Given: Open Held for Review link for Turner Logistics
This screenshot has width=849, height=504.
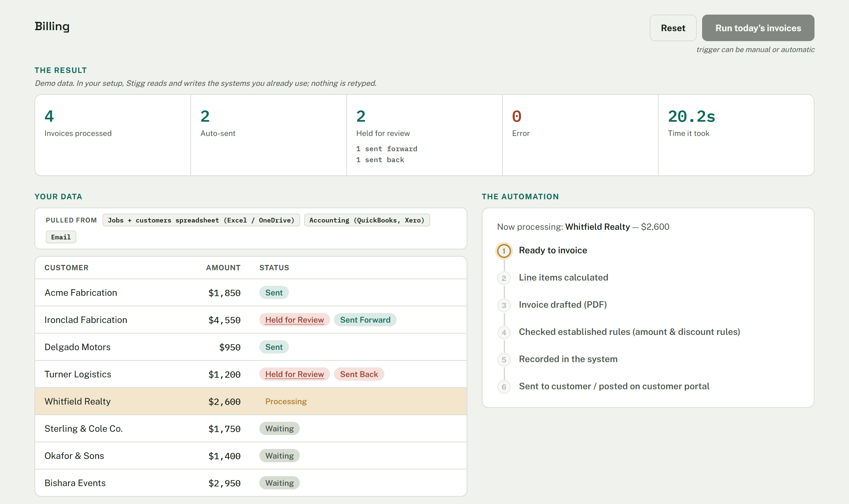Looking at the screenshot, I should 294,374.
